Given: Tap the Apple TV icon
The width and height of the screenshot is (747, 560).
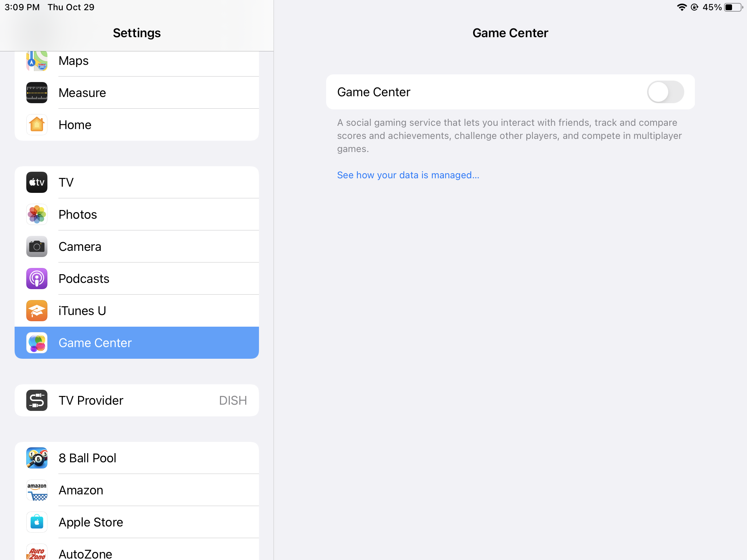Looking at the screenshot, I should click(x=37, y=182).
